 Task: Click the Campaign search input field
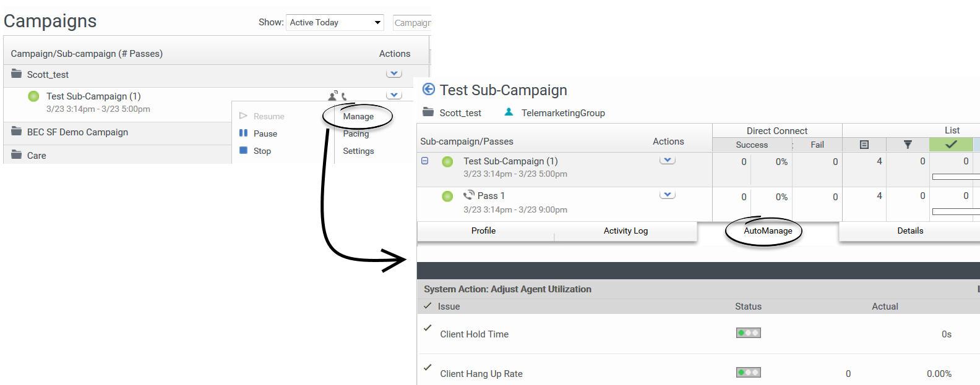(x=412, y=23)
